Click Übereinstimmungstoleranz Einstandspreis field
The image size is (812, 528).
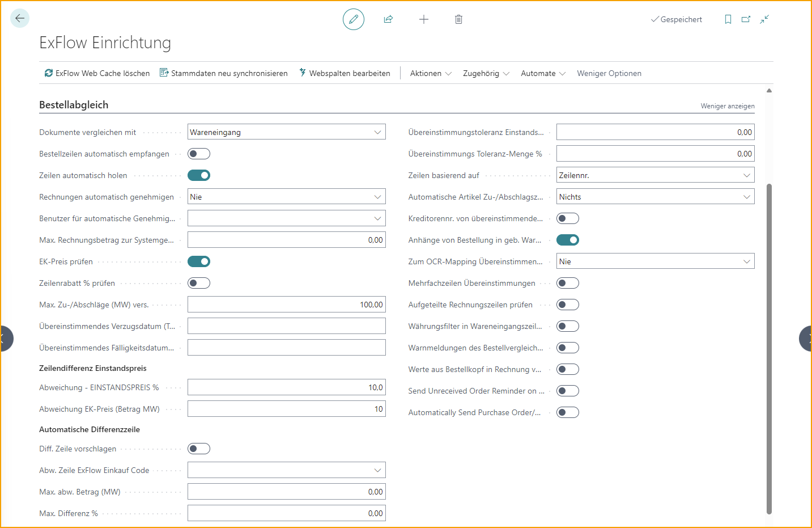pyautogui.click(x=656, y=132)
